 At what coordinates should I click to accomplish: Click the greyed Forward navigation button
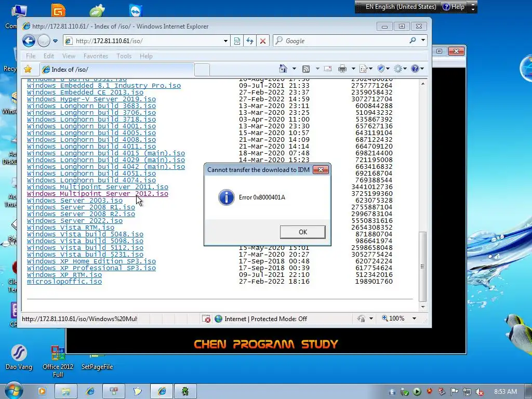pyautogui.click(x=44, y=41)
